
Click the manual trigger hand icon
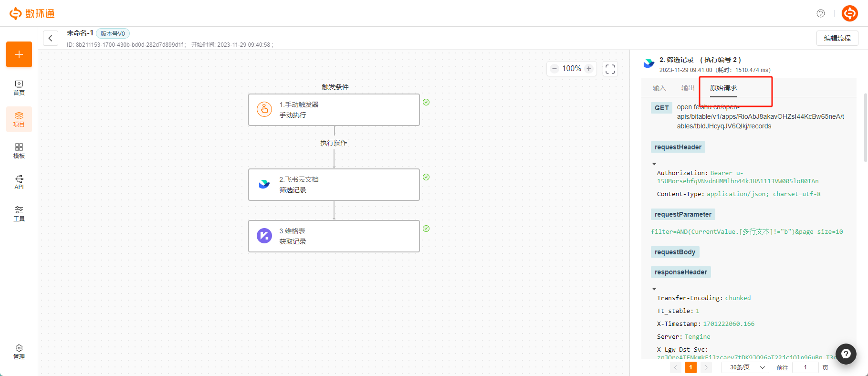tap(264, 109)
